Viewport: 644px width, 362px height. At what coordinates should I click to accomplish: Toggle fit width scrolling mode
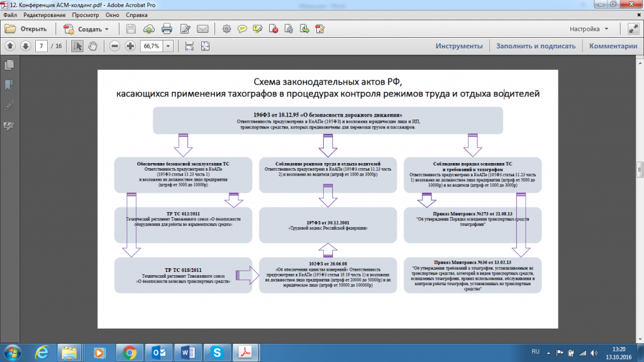(189, 46)
